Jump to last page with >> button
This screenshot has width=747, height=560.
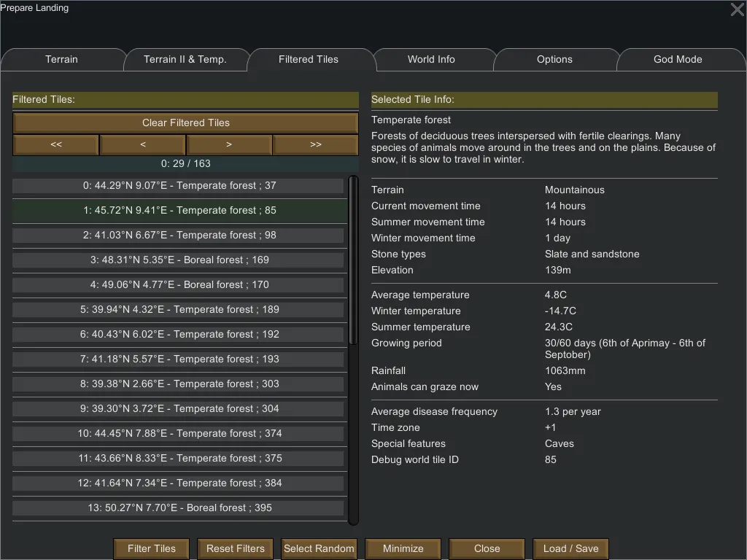(315, 144)
